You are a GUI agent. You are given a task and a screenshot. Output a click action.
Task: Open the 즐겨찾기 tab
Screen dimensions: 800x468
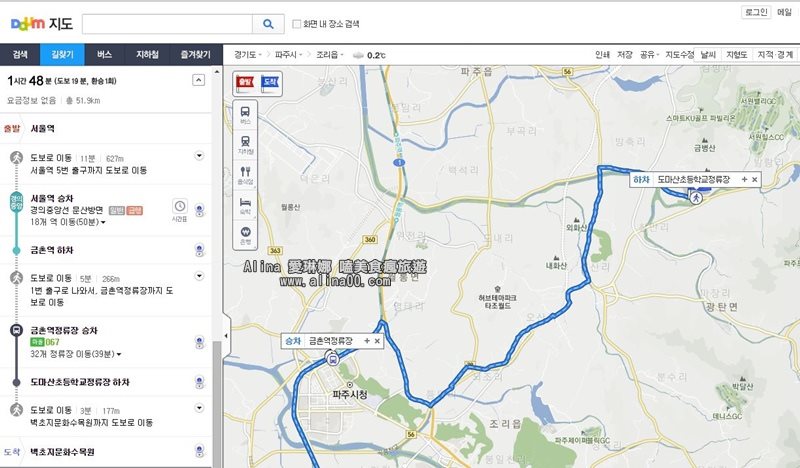click(x=195, y=55)
